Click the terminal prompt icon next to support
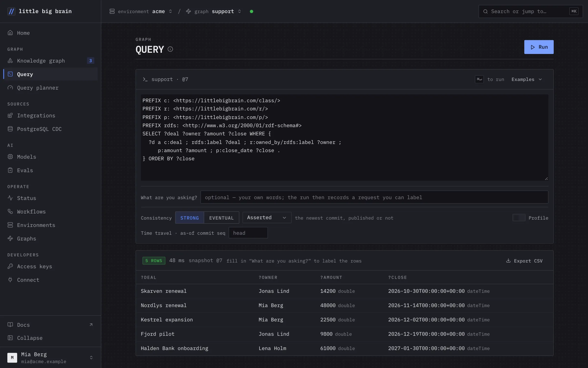 pos(145,79)
